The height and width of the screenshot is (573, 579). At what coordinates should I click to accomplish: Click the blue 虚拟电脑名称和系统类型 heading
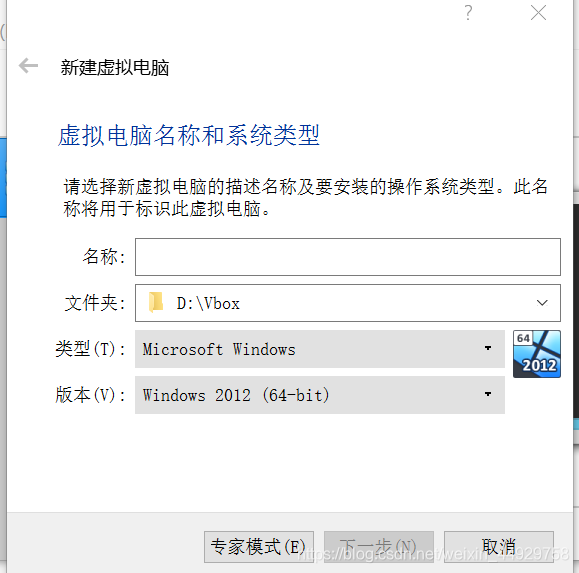tap(189, 135)
